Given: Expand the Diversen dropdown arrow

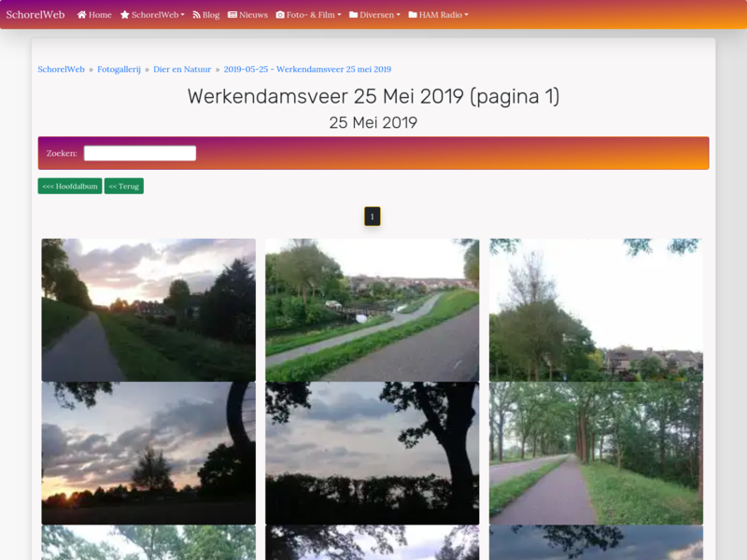Looking at the screenshot, I should [399, 15].
